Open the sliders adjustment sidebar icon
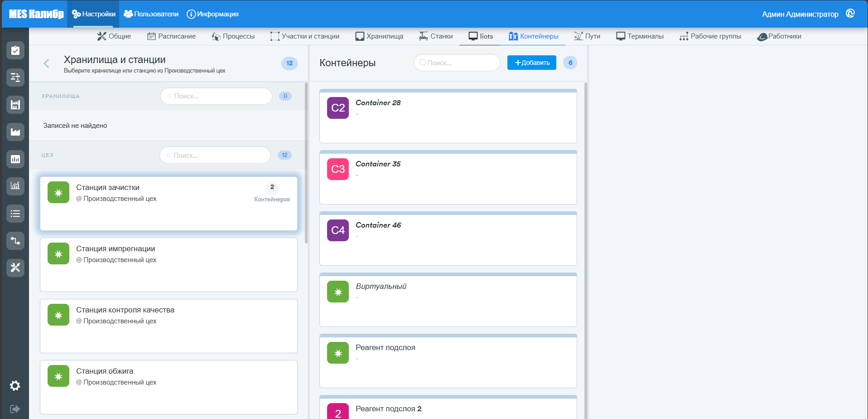868x419 pixels. [x=15, y=78]
